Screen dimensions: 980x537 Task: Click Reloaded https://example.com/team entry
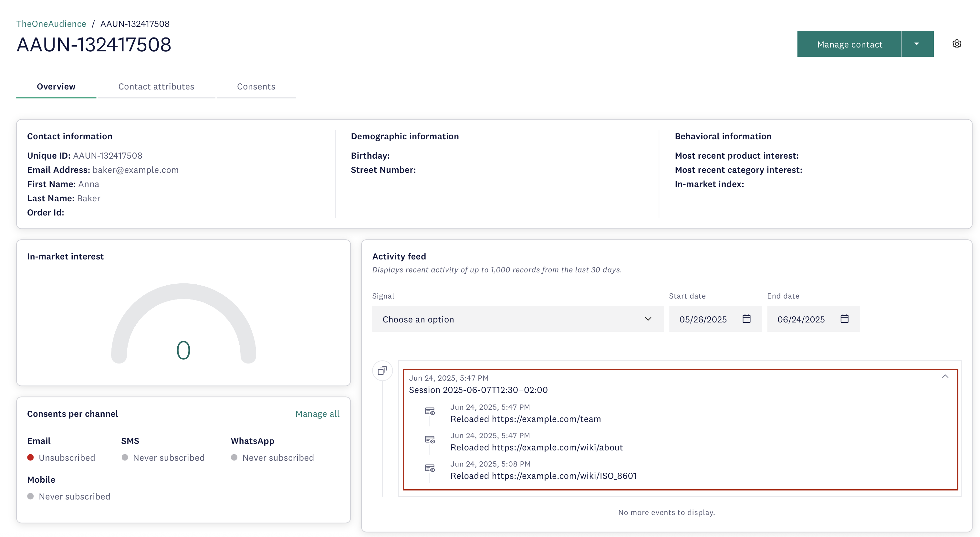(x=526, y=419)
